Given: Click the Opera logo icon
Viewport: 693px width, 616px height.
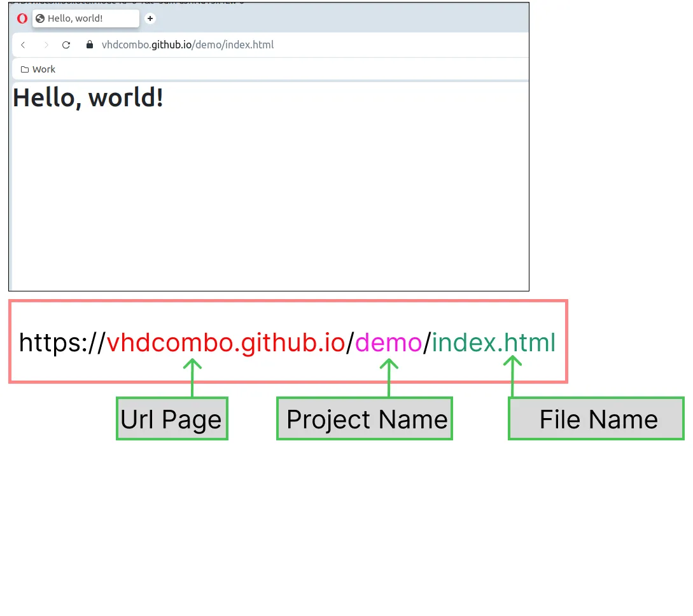Looking at the screenshot, I should 22,18.
